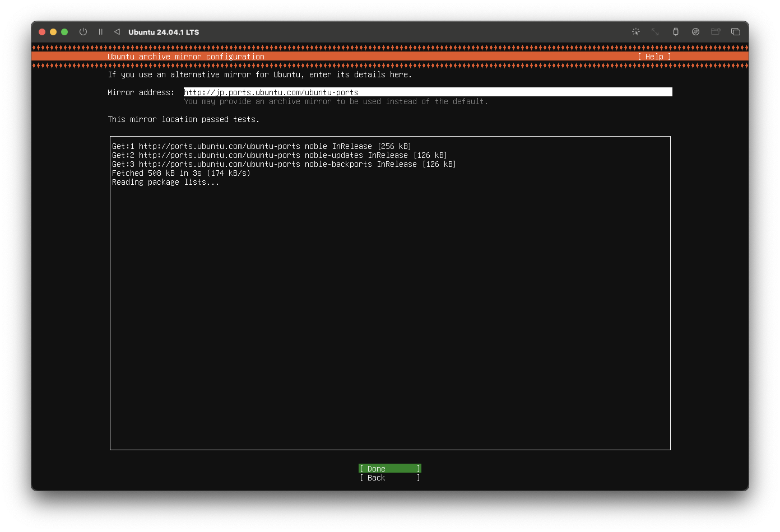The image size is (780, 532).
Task: Power off the virtual machine
Action: pos(83,32)
